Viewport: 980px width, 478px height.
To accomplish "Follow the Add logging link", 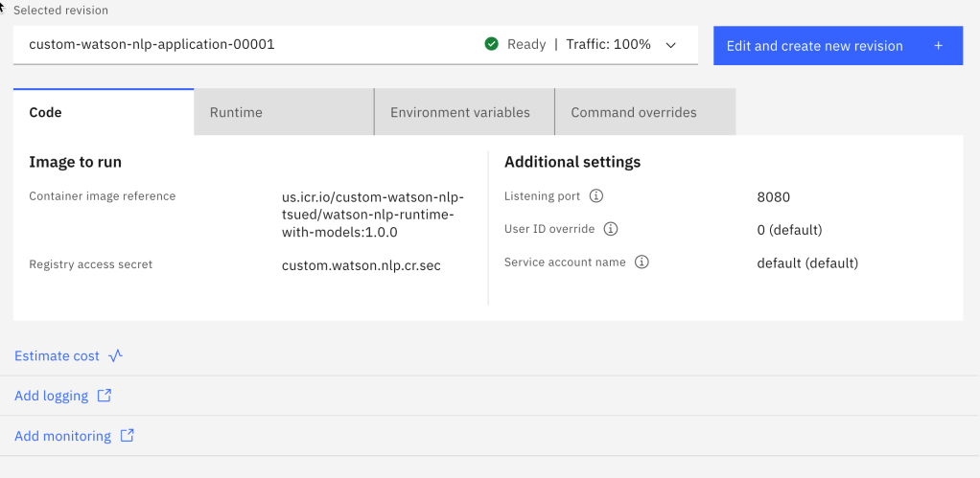I will [x=51, y=396].
